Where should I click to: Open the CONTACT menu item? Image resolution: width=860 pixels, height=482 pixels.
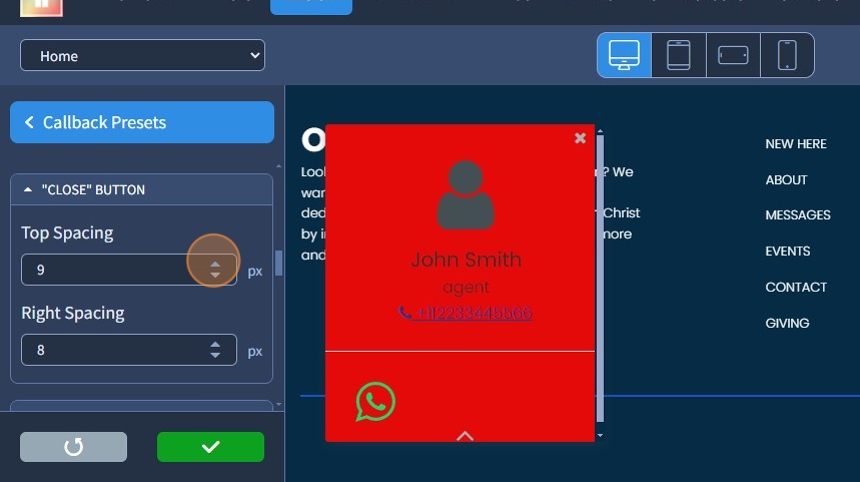(x=796, y=287)
